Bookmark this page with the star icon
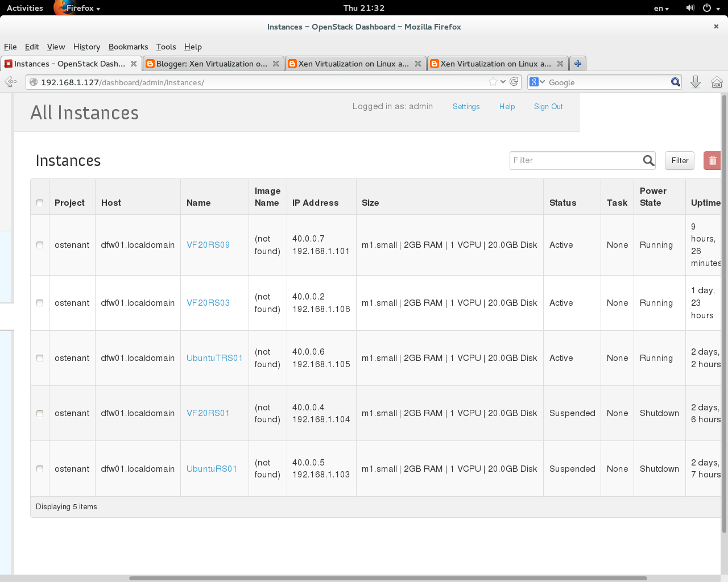This screenshot has height=582, width=728. tap(493, 82)
